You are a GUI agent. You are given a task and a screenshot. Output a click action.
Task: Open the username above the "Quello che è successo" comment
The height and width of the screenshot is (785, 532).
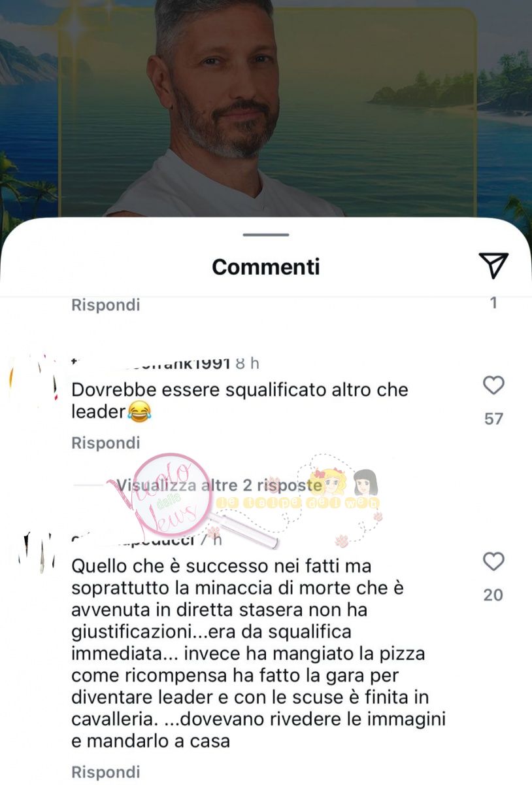click(x=137, y=540)
